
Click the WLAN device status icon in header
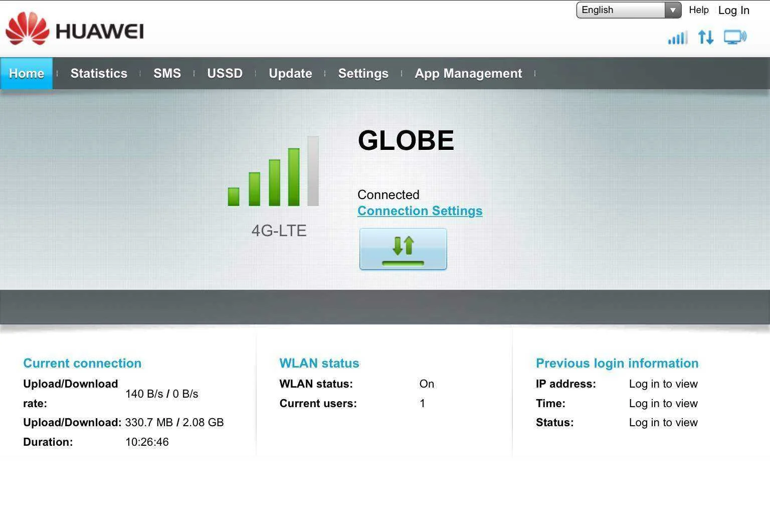[735, 37]
